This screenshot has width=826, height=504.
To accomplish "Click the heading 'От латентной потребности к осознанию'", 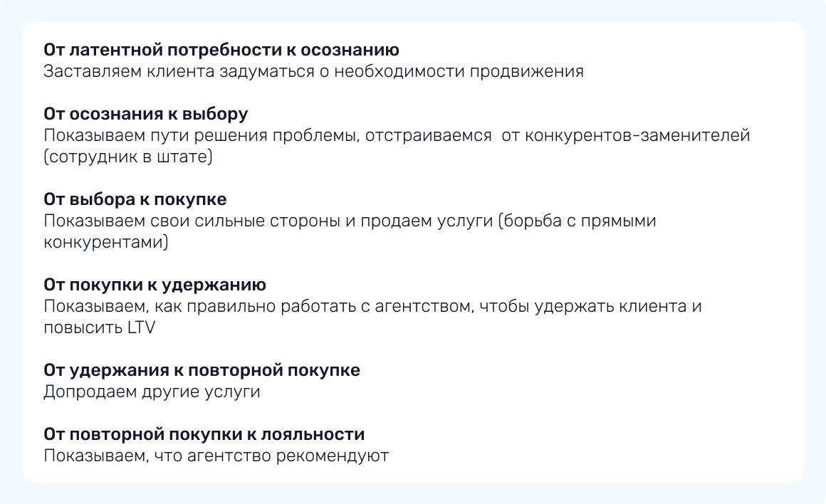I will click(x=221, y=51).
